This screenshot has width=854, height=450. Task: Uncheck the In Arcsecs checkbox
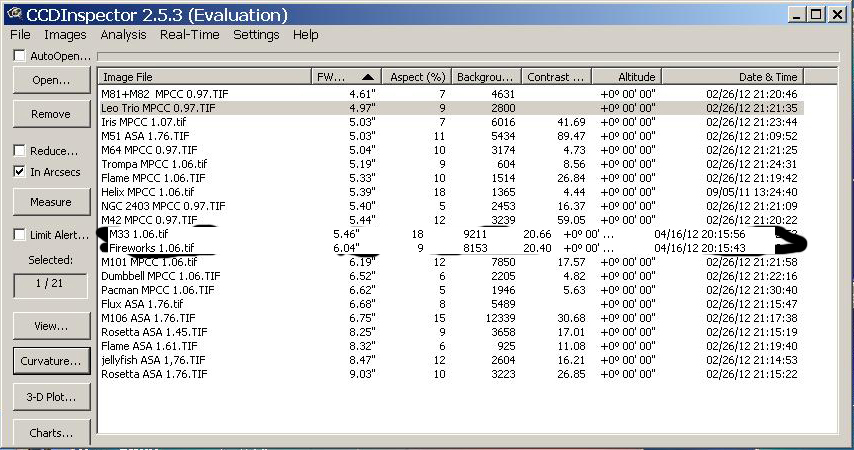pos(20,171)
